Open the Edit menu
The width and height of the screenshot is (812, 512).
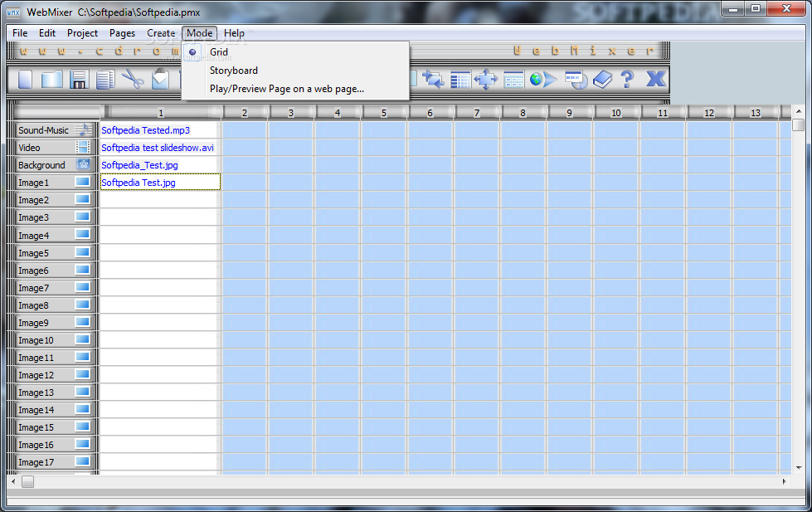click(47, 33)
